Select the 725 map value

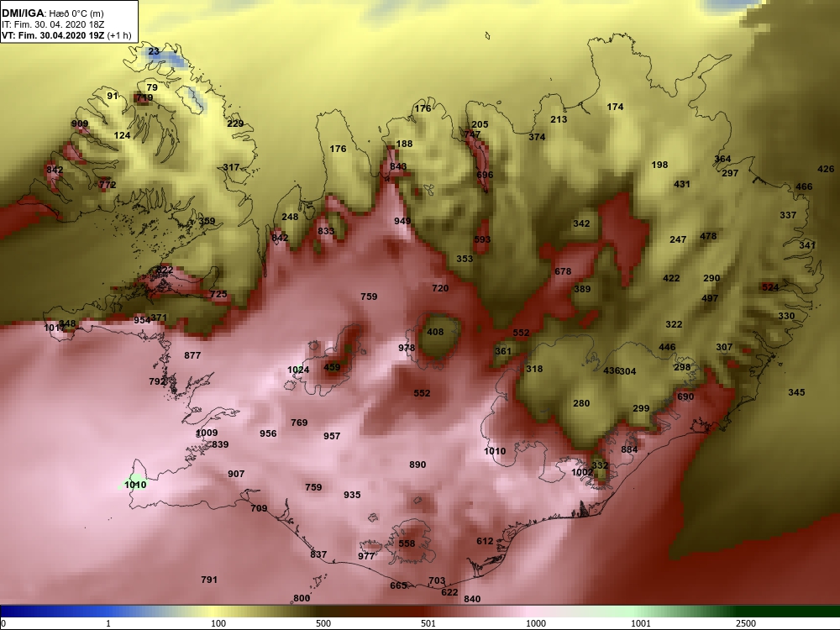pyautogui.click(x=218, y=294)
